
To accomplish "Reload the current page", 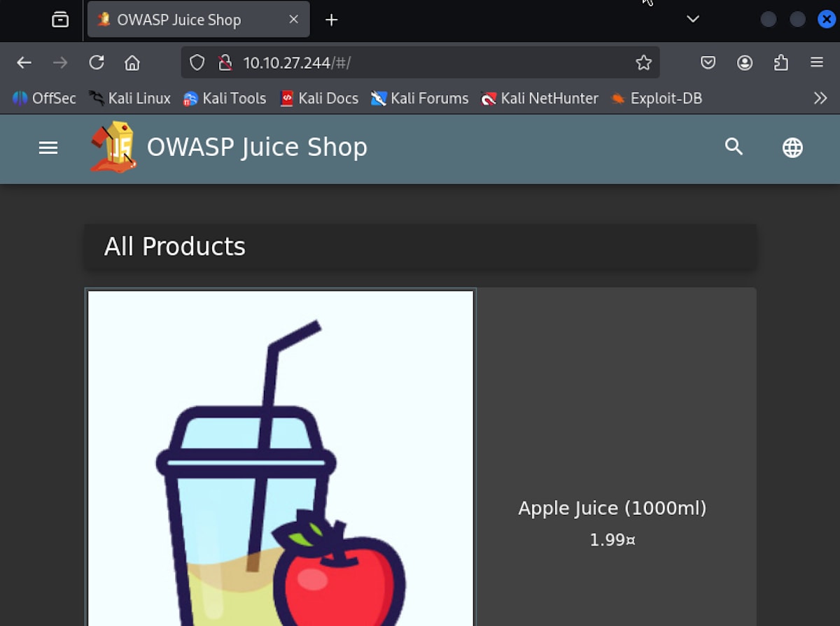I will pyautogui.click(x=97, y=63).
